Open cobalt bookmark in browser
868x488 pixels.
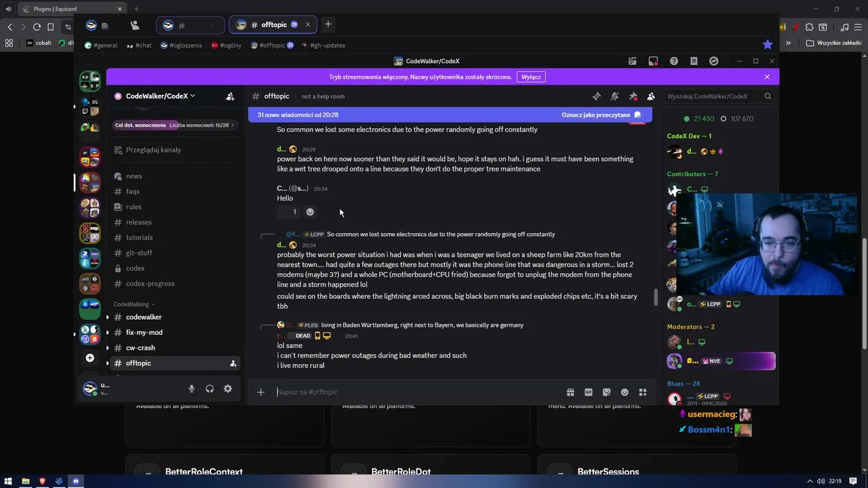39,43
